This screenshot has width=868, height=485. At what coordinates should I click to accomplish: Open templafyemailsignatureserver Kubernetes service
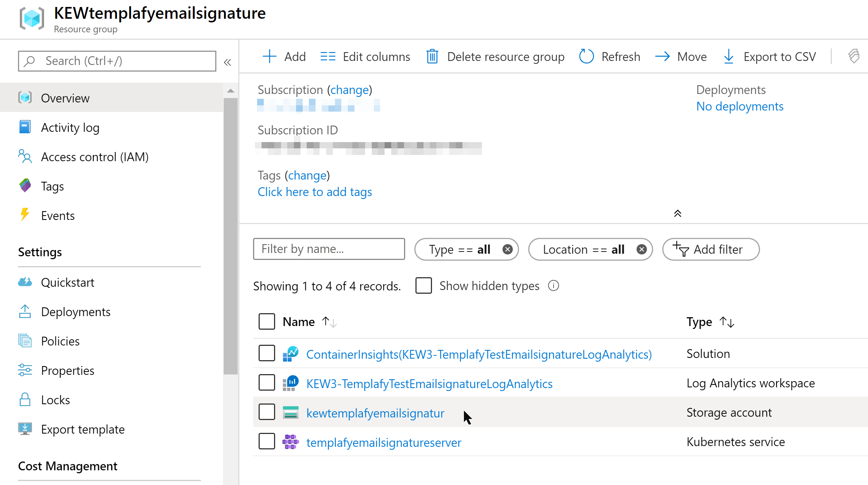pyautogui.click(x=383, y=442)
